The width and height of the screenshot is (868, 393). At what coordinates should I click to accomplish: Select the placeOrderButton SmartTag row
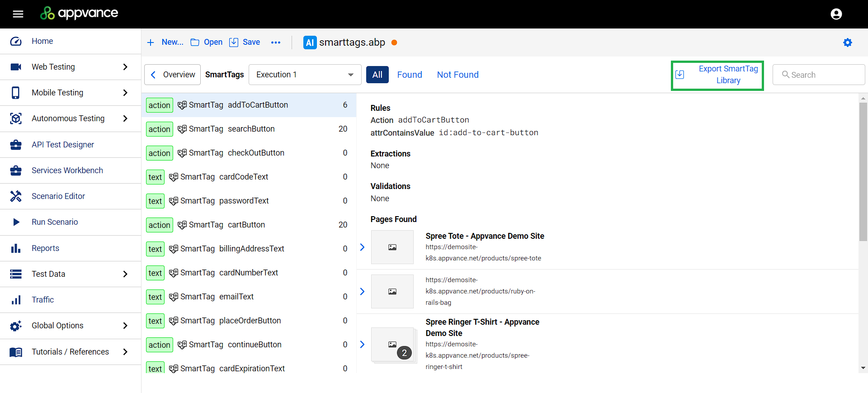coord(249,321)
